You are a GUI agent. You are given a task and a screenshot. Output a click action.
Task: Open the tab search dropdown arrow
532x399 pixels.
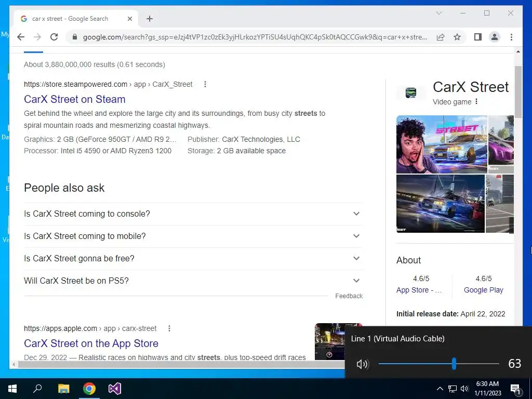[x=438, y=13]
